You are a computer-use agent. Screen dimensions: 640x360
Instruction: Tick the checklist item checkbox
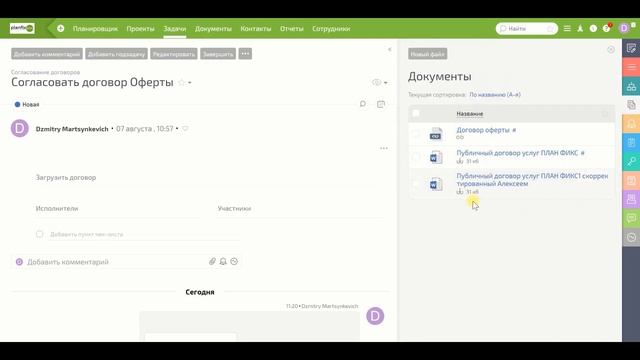40,234
